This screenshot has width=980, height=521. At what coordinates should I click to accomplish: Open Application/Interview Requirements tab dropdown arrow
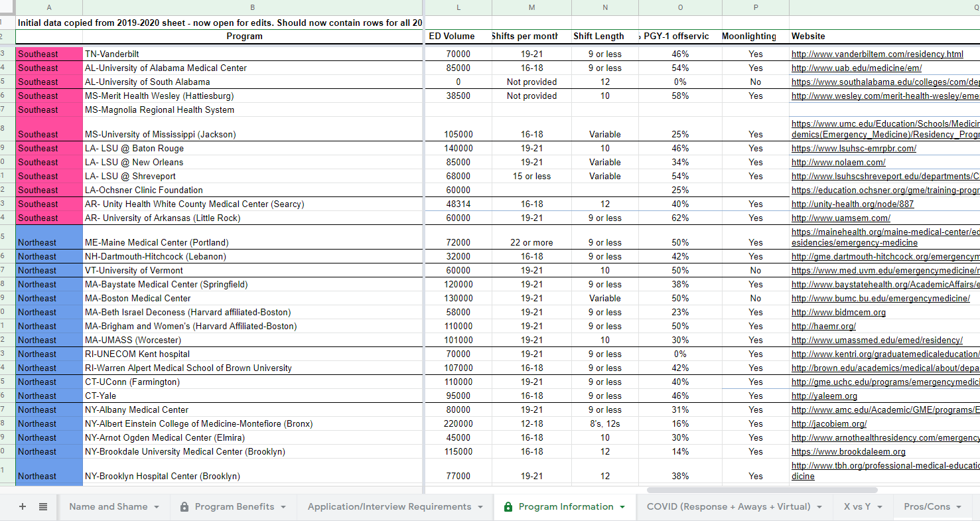[480, 507]
